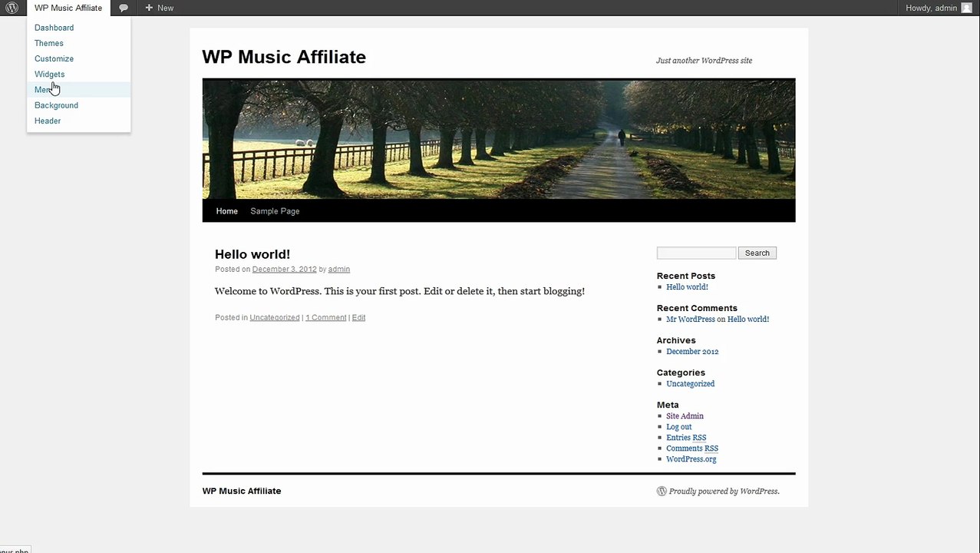Click the Edit post link
Image resolution: width=980 pixels, height=553 pixels.
(358, 318)
